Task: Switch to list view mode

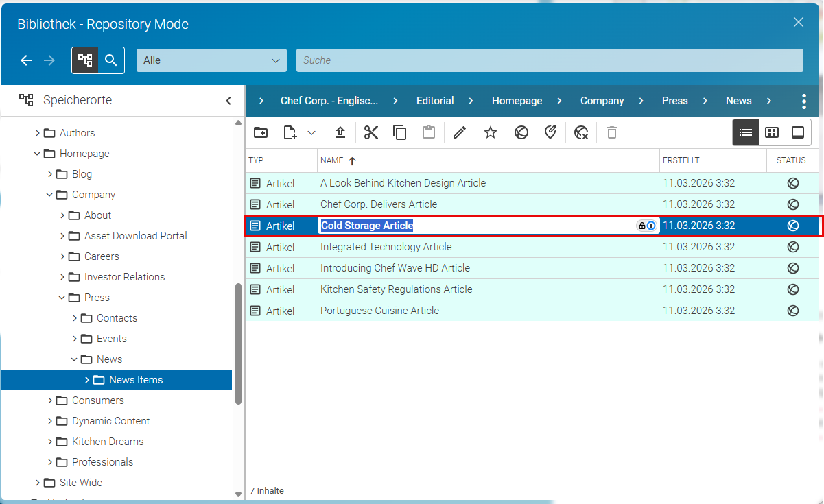Action: [x=746, y=132]
